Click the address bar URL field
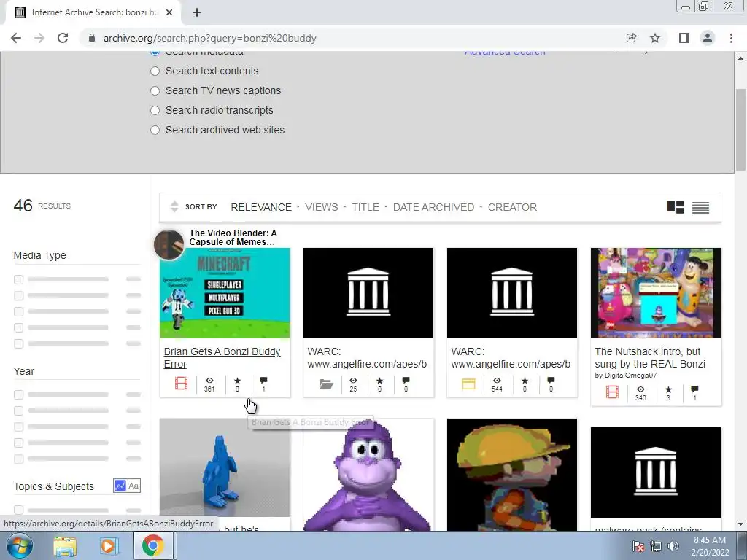 pyautogui.click(x=352, y=38)
